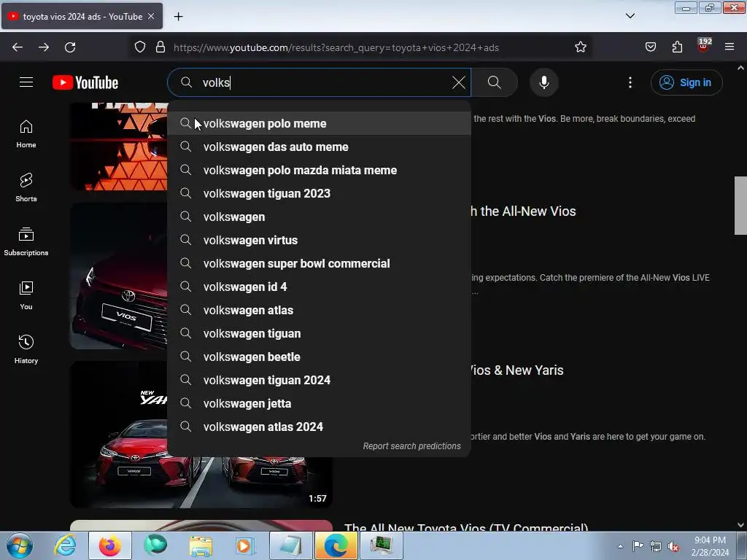The height and width of the screenshot is (560, 747).
Task: Open video title ending the All-New Vios
Action: click(523, 211)
